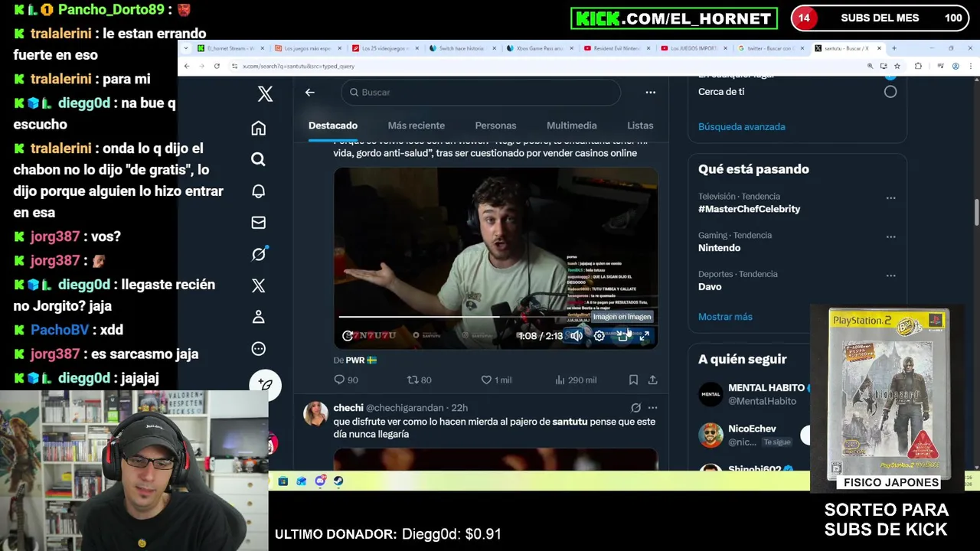Switch to the Listas tab
This screenshot has height=551, width=980.
click(x=640, y=126)
